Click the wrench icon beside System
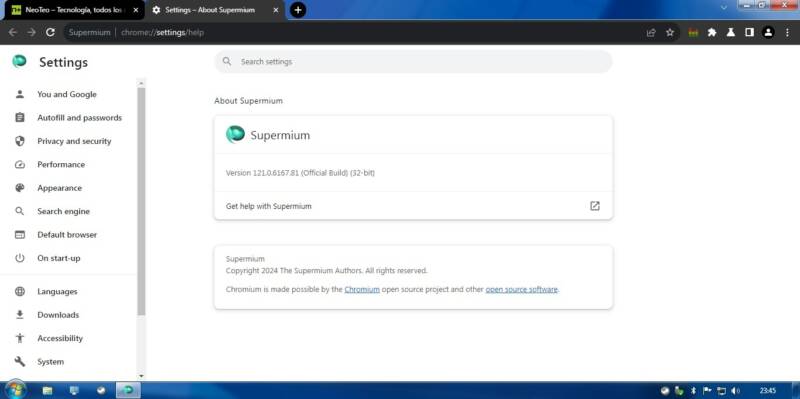The image size is (800, 399). coord(20,362)
